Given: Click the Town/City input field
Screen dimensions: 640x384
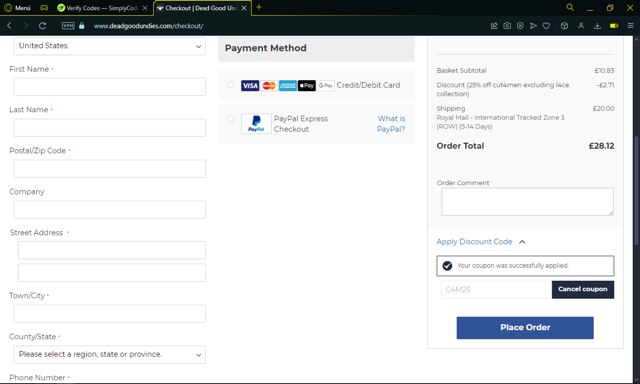Looking at the screenshot, I should coord(109,313).
